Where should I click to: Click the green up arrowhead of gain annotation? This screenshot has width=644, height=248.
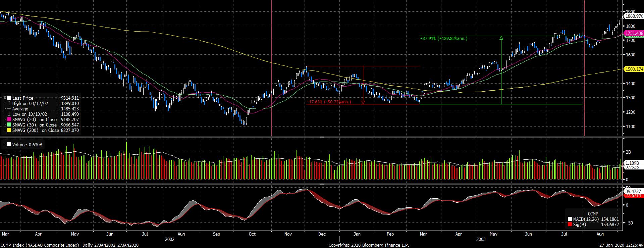[x=501, y=38]
